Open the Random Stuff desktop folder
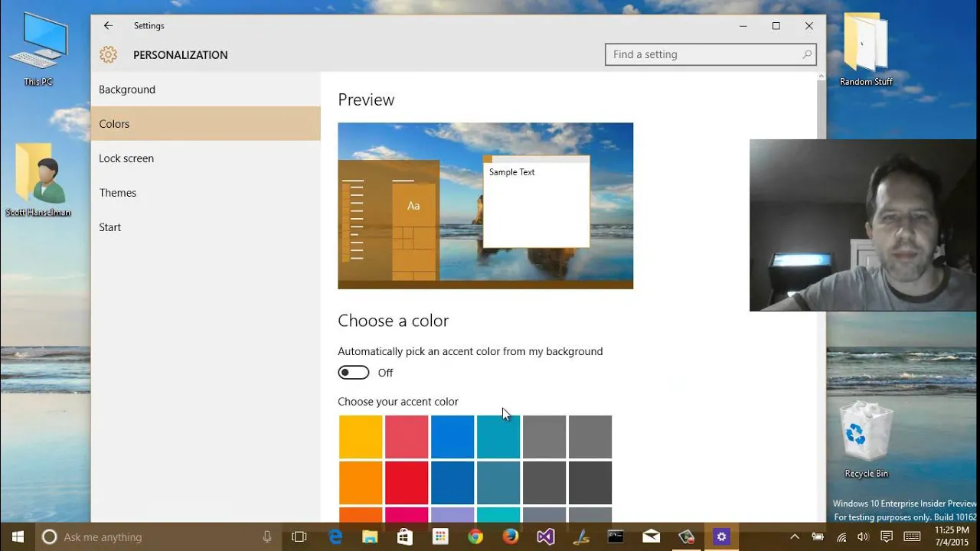Screen dimensions: 980x551 [866, 49]
